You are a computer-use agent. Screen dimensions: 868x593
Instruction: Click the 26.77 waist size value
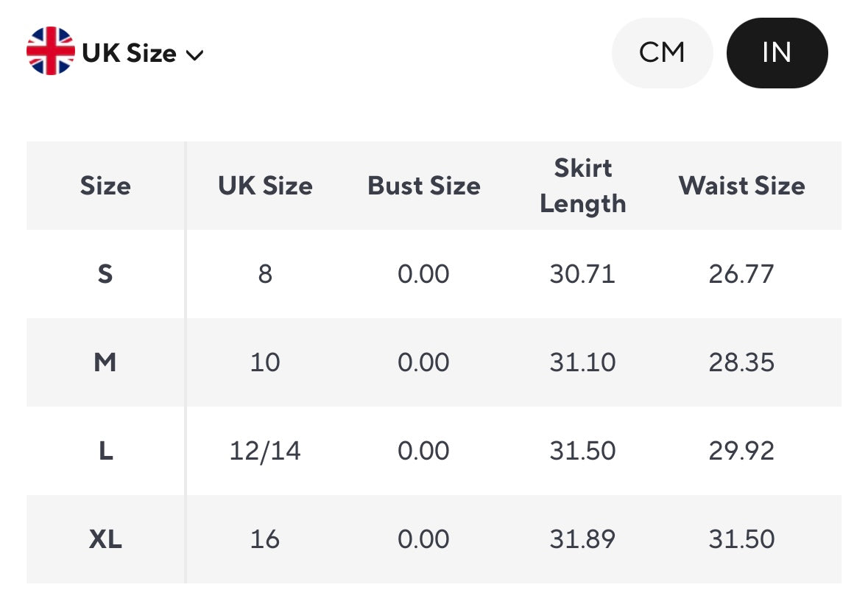click(x=741, y=274)
